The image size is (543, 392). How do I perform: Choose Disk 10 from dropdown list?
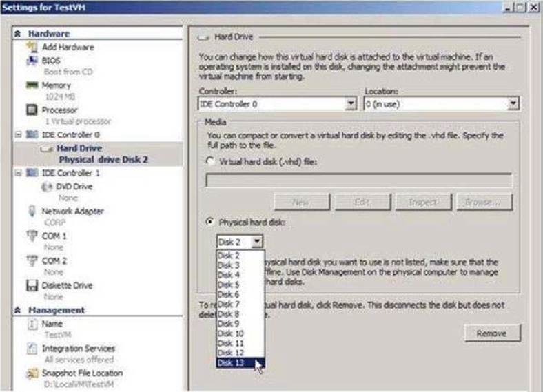240,333
